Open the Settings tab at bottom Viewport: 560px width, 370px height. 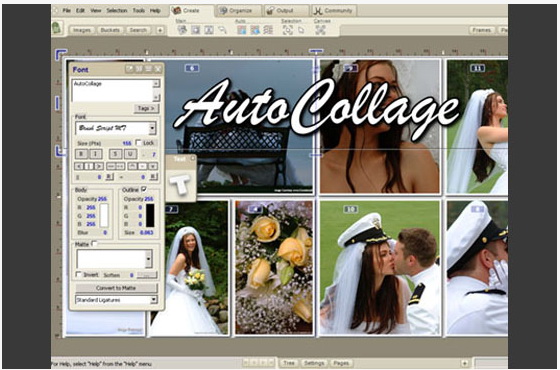314,363
